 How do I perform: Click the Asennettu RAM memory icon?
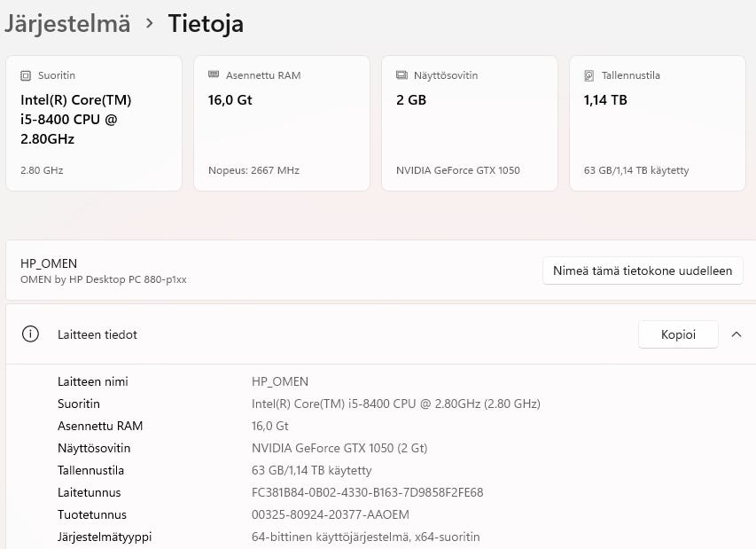(x=214, y=75)
